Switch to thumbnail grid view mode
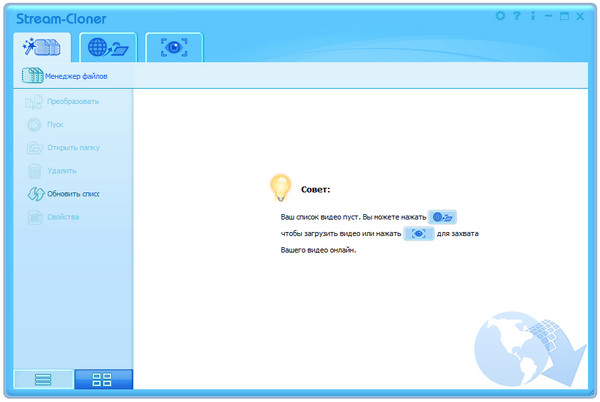600x402 pixels. 103,379
